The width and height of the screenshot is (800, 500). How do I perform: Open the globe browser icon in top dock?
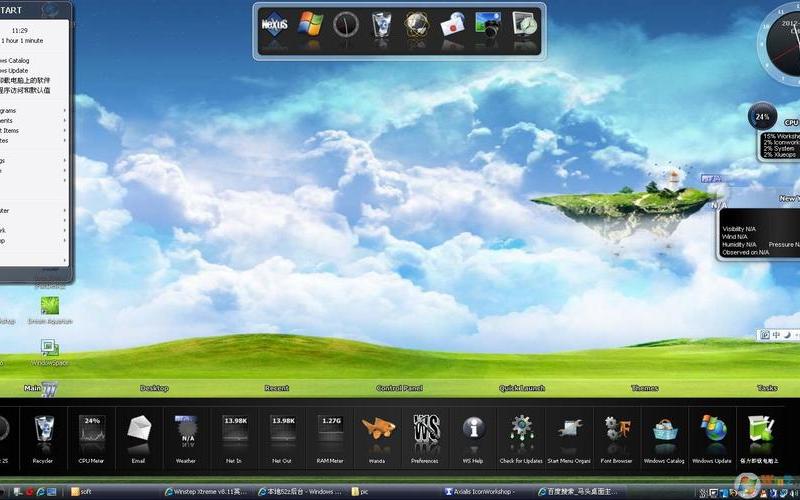(x=417, y=24)
